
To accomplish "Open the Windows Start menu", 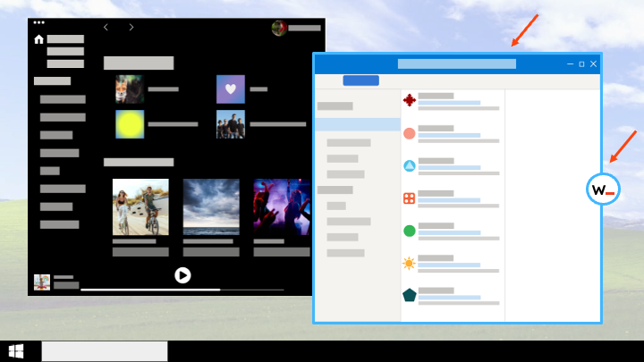I will pos(16,351).
